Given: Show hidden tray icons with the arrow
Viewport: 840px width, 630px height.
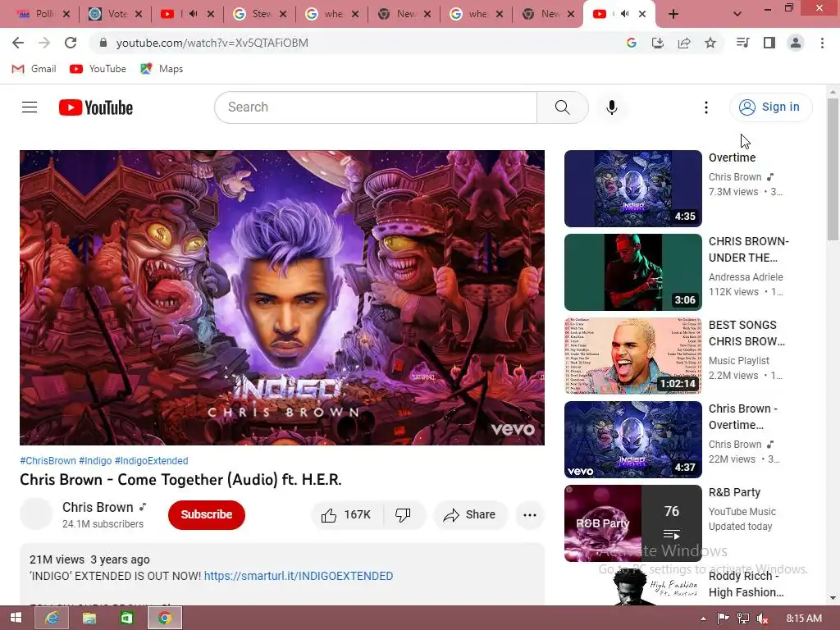Looking at the screenshot, I should [x=703, y=619].
